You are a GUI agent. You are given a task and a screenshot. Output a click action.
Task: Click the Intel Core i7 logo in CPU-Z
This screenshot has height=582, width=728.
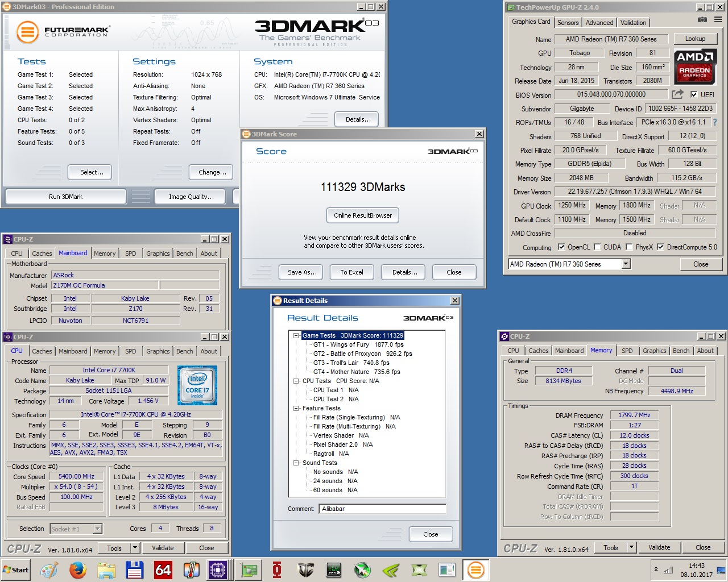(x=197, y=385)
